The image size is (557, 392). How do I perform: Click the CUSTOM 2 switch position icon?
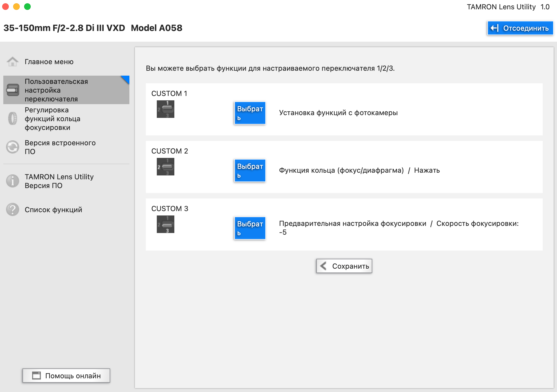(x=165, y=167)
